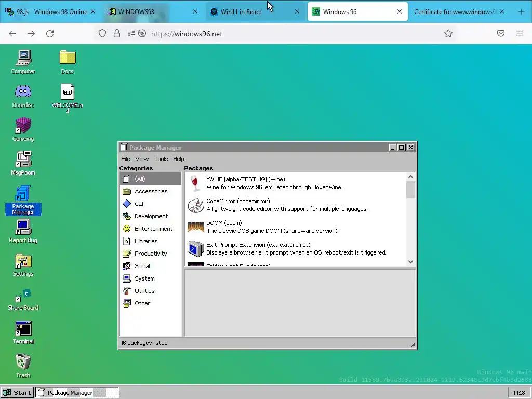
Task: Open the Gameing shortcut icon
Action: point(23,129)
